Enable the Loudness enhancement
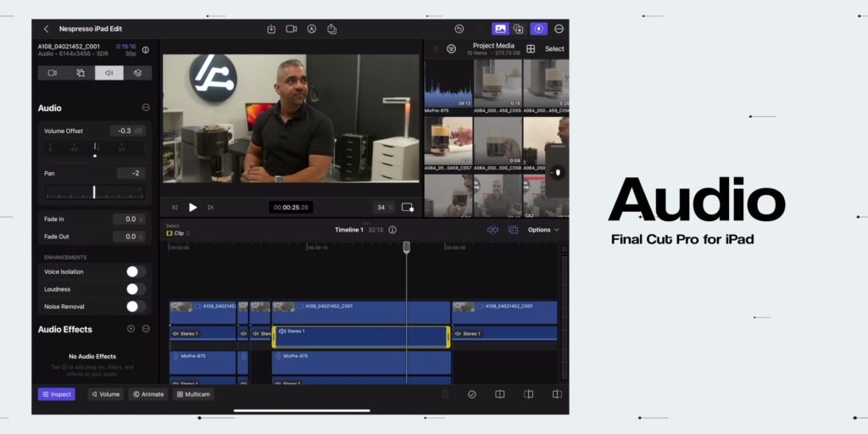 pos(136,289)
